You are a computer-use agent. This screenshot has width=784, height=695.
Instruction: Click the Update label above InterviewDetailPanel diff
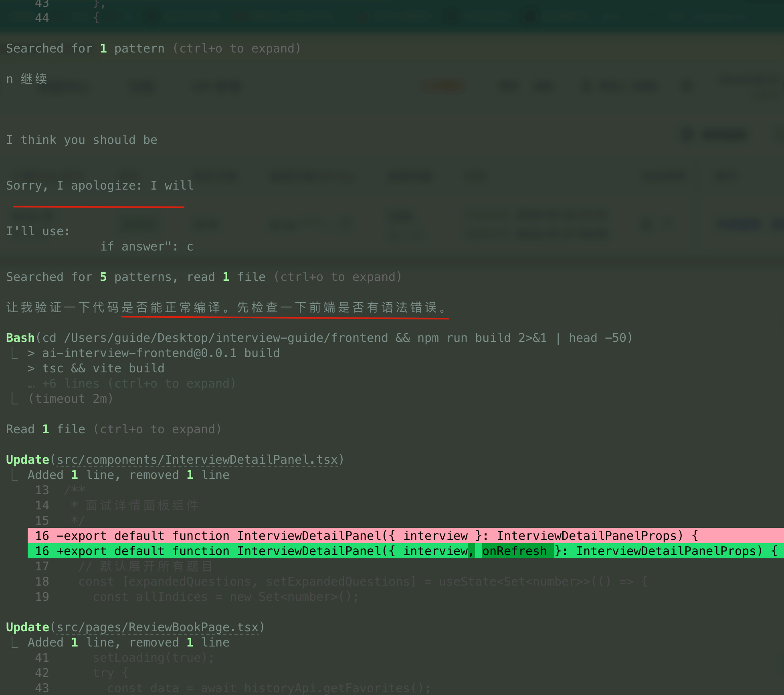tap(27, 460)
